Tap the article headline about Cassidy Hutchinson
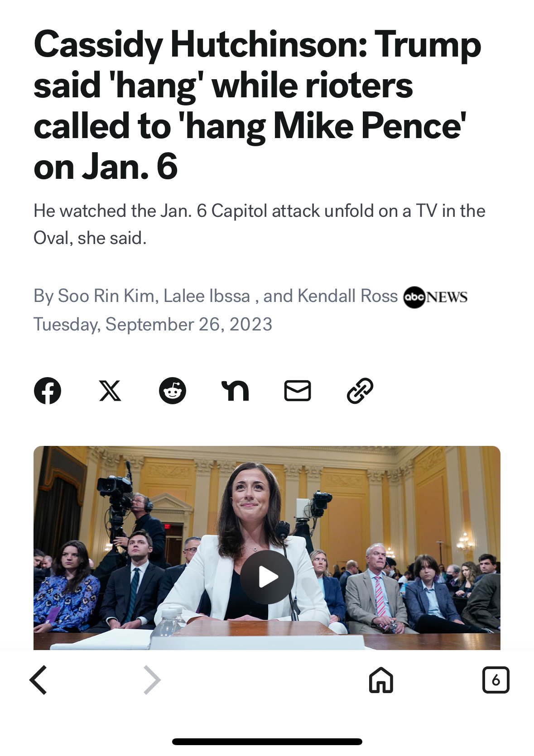 tap(257, 105)
